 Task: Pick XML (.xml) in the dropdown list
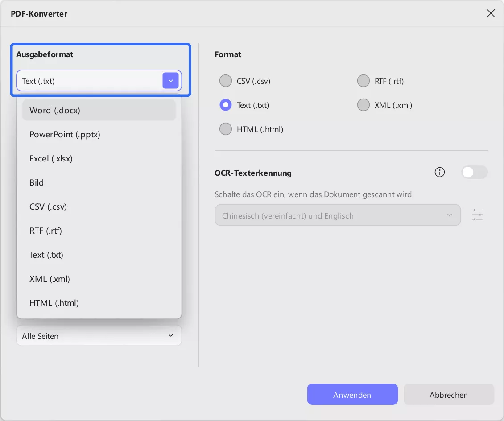[50, 279]
